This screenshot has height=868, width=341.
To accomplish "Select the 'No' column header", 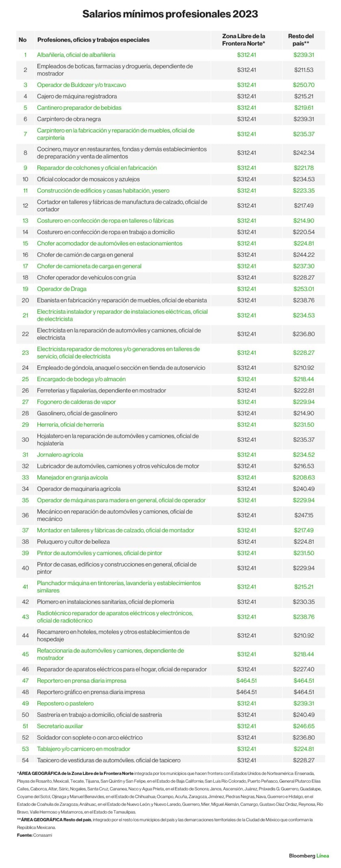I will tap(23, 40).
